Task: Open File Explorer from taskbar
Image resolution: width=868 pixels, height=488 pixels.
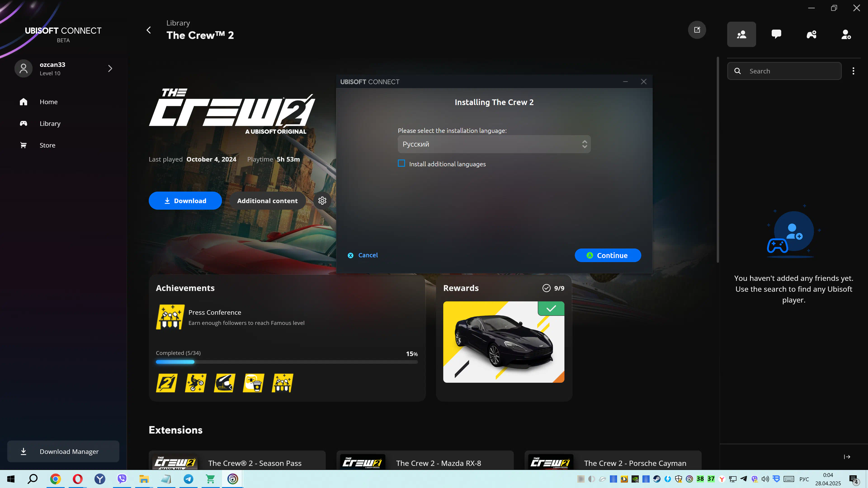Action: pos(144,479)
